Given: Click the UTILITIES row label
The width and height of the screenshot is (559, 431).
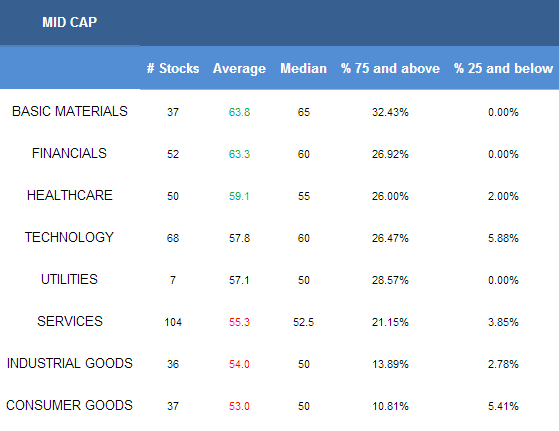Looking at the screenshot, I should pos(69,279).
